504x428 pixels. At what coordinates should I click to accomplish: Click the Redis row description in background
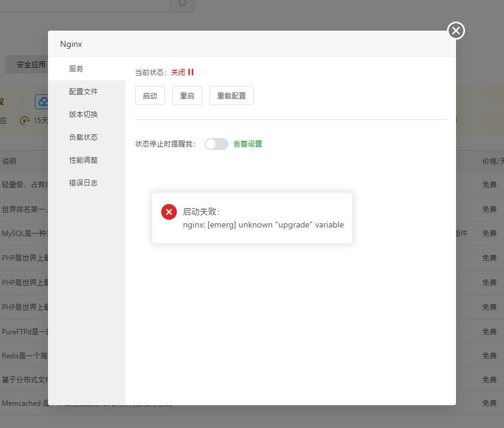coord(25,355)
